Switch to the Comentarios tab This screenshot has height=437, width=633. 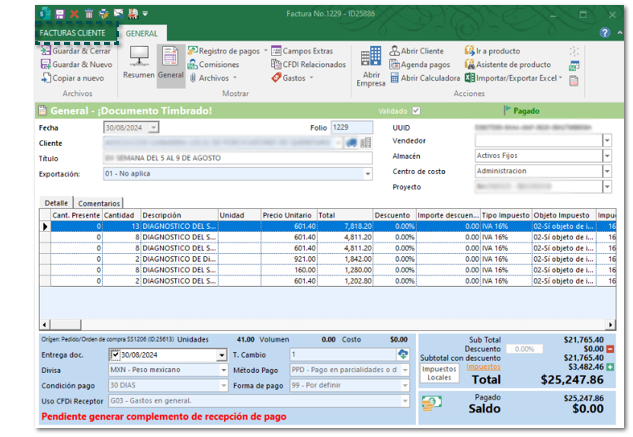(x=98, y=202)
